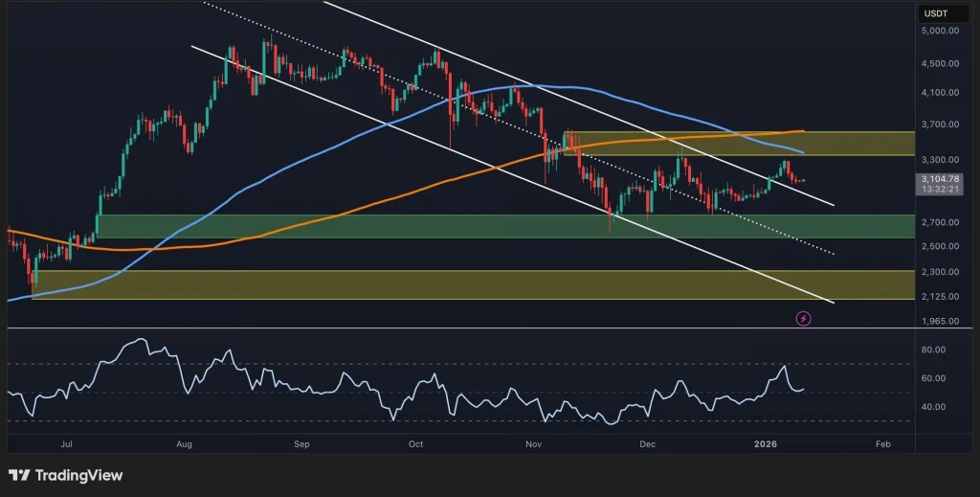Image resolution: width=980 pixels, height=497 pixels.
Task: Click the purple lightning bolt event icon
Action: [803, 319]
